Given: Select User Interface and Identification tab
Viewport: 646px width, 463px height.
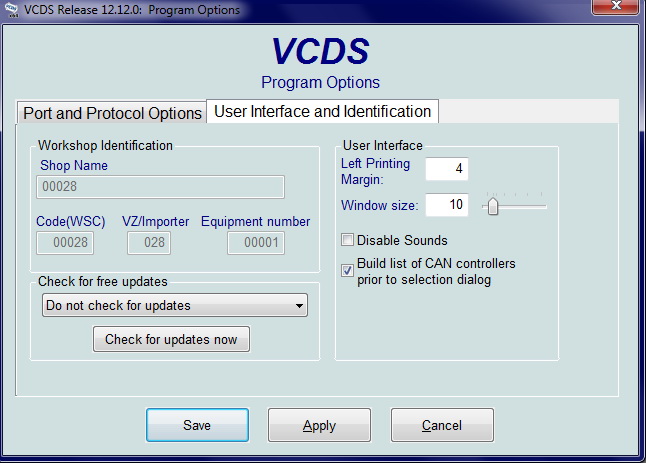Looking at the screenshot, I should [x=323, y=111].
